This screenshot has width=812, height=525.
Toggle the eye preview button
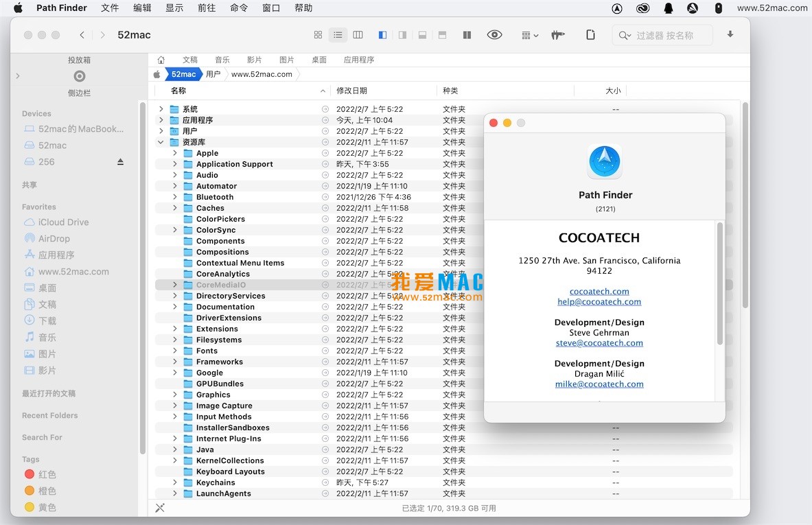pos(495,35)
